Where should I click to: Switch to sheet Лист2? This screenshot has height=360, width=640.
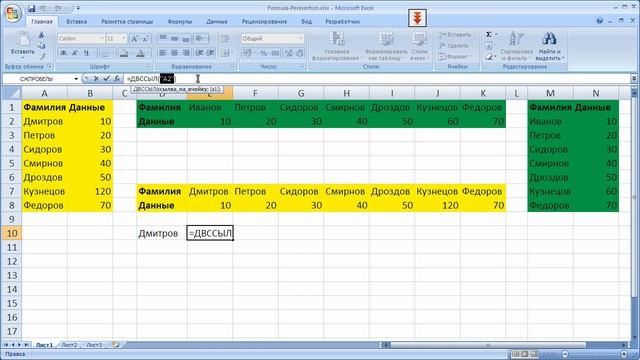69,345
